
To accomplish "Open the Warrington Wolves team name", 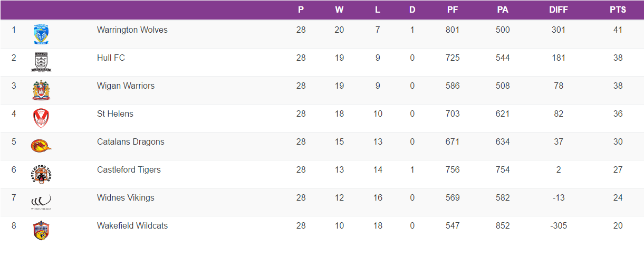I will (x=132, y=30).
